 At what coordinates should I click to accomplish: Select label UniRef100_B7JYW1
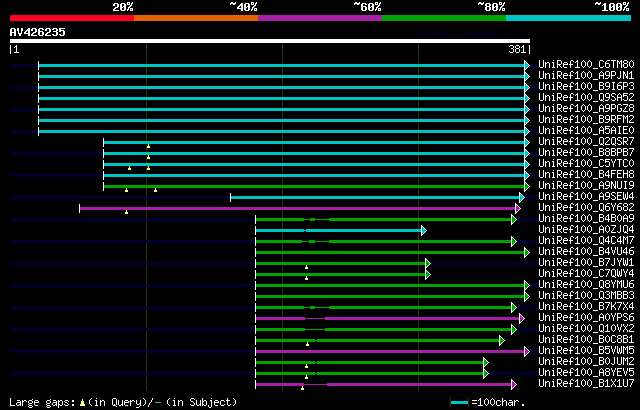[x=586, y=262]
